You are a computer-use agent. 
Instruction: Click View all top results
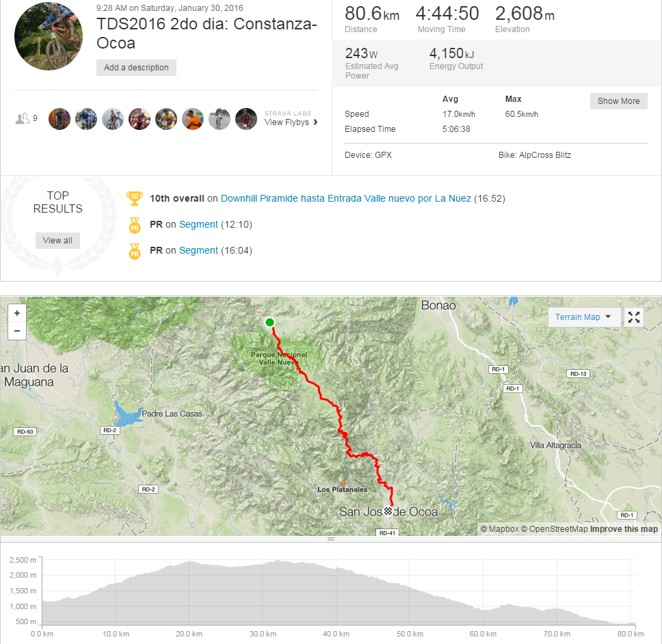coord(57,241)
